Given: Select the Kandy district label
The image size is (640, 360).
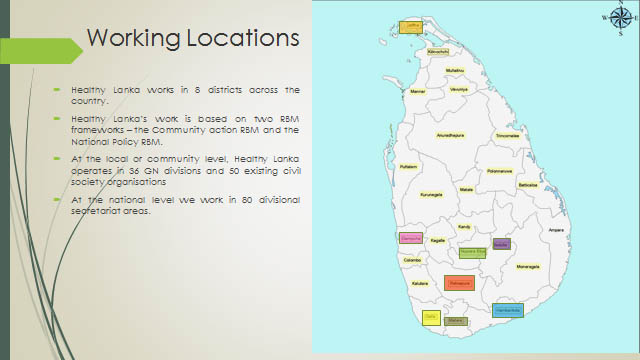Looking at the screenshot, I should 464,227.
